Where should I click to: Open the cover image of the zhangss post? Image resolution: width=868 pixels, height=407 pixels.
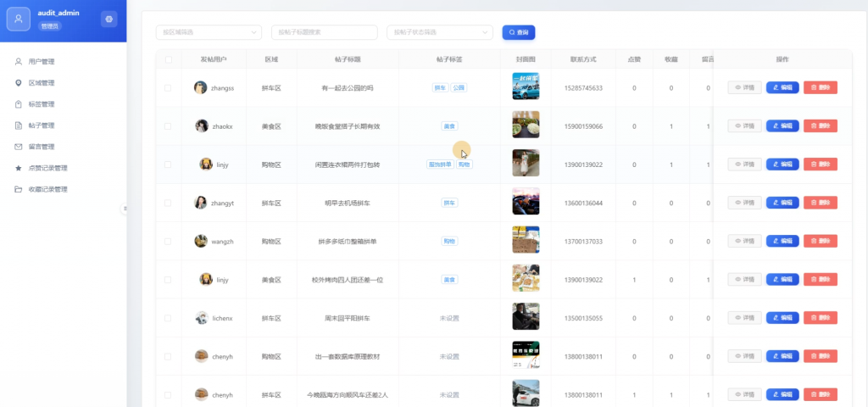point(526,86)
